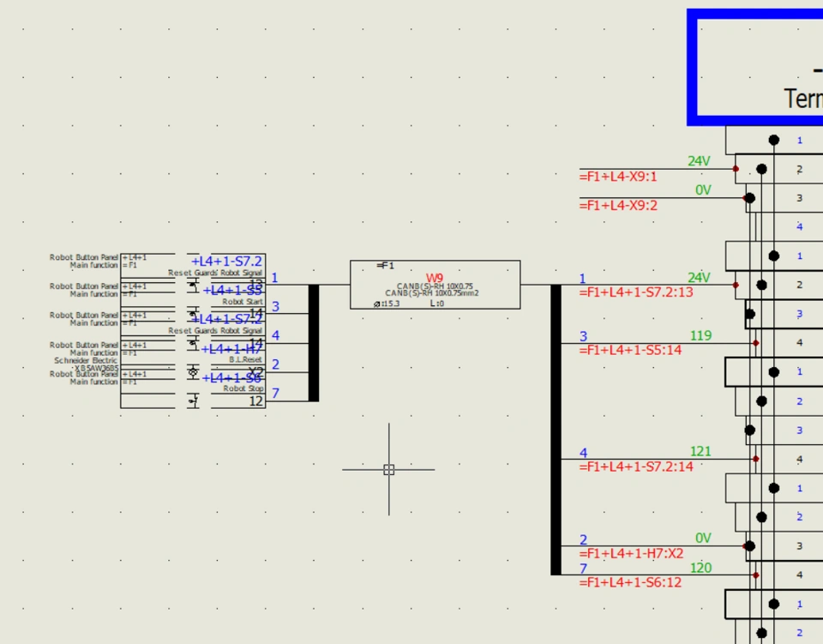This screenshot has width=823, height=644.
Task: Click the Robot Stop function text
Action: (x=243, y=388)
